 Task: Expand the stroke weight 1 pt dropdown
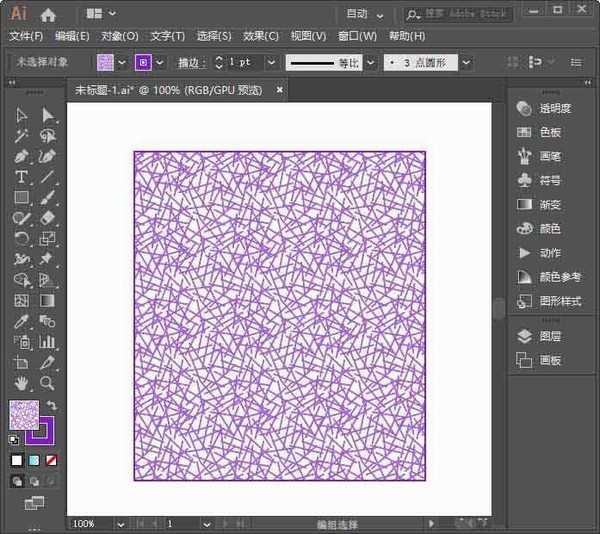271,62
